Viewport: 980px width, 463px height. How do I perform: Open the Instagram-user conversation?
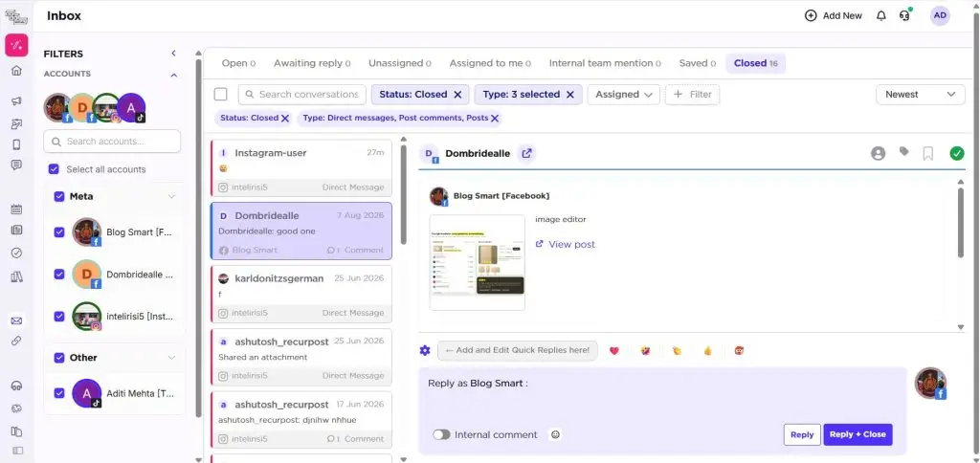(x=301, y=168)
